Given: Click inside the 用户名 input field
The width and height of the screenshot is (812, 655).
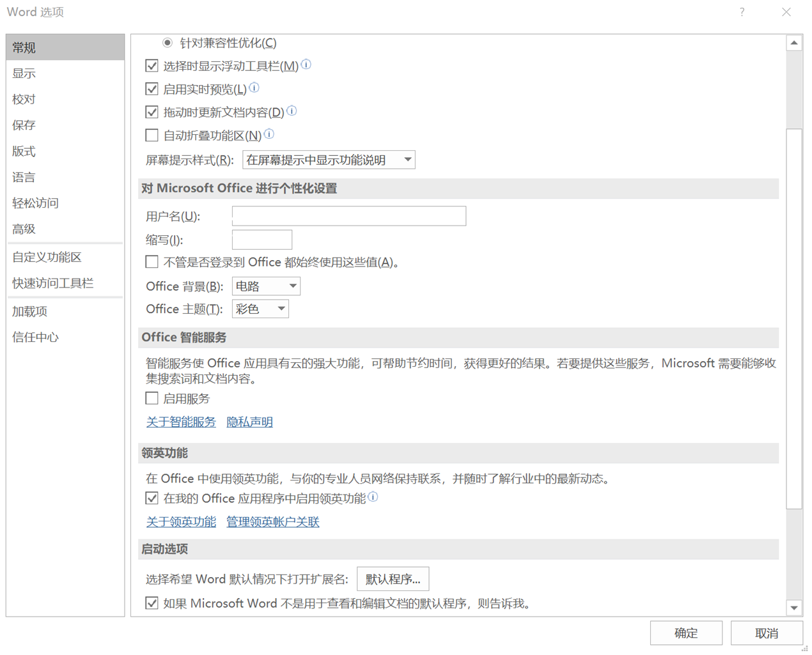Looking at the screenshot, I should (348, 215).
